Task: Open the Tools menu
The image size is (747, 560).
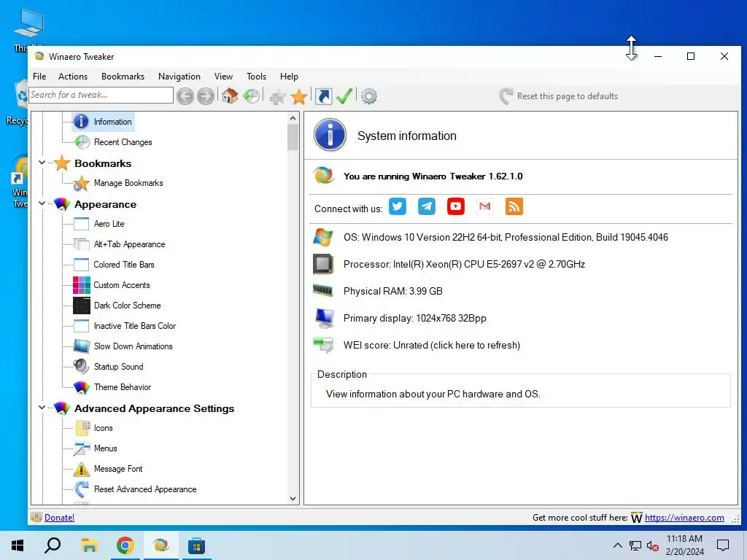Action: tap(256, 77)
